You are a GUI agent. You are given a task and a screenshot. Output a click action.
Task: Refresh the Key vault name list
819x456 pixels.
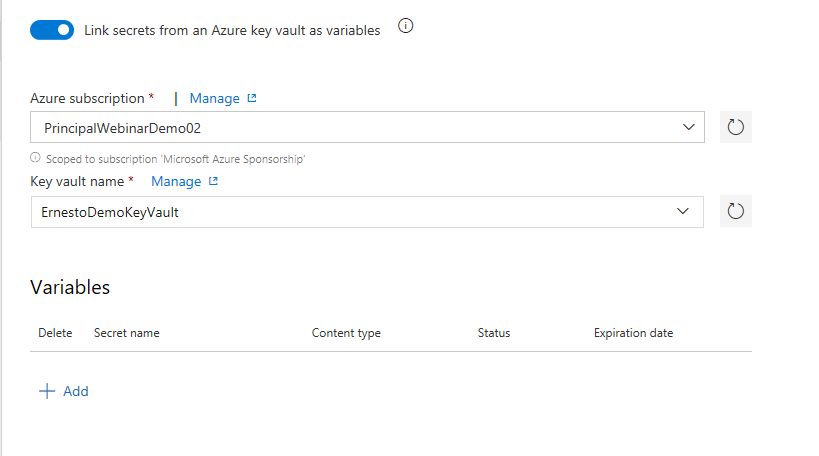(x=735, y=211)
